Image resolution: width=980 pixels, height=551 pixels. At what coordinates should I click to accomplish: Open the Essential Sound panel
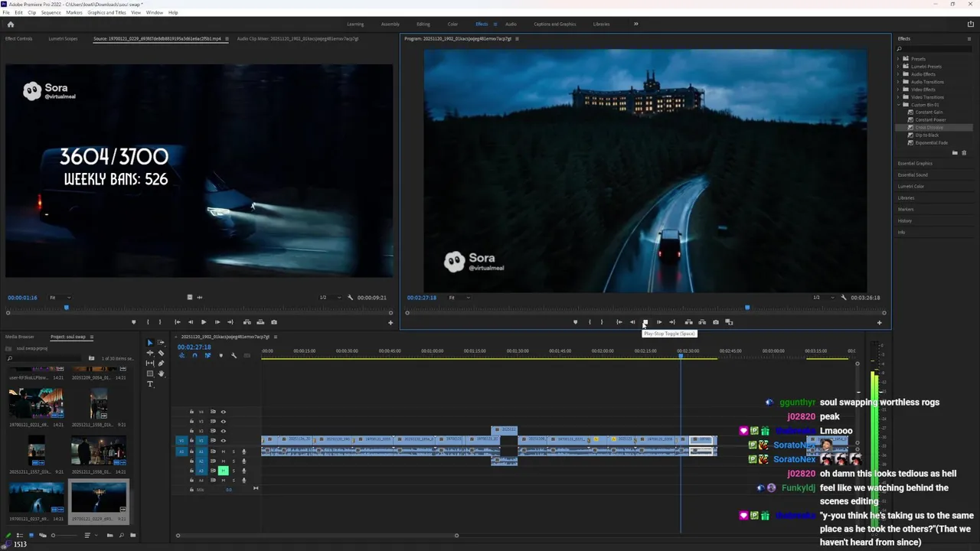(913, 174)
